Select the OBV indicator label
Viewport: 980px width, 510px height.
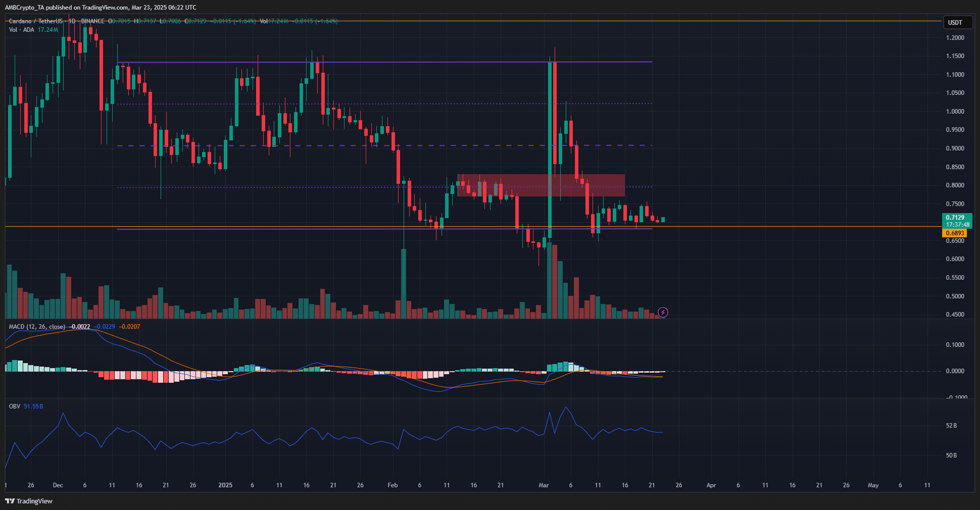(x=14, y=407)
